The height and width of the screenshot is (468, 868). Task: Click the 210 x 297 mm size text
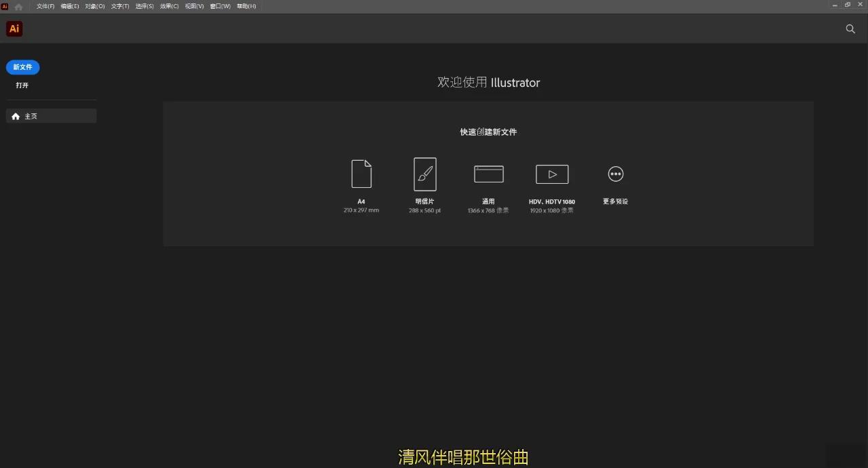pyautogui.click(x=361, y=210)
